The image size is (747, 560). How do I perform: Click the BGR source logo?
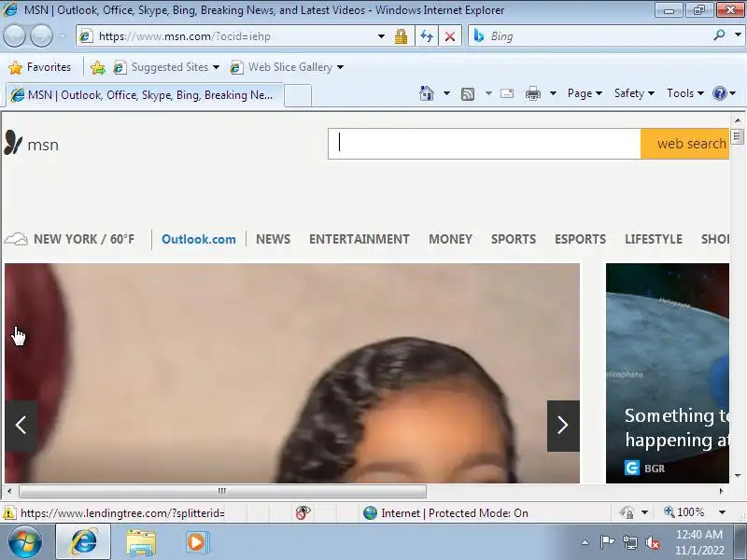[632, 469]
